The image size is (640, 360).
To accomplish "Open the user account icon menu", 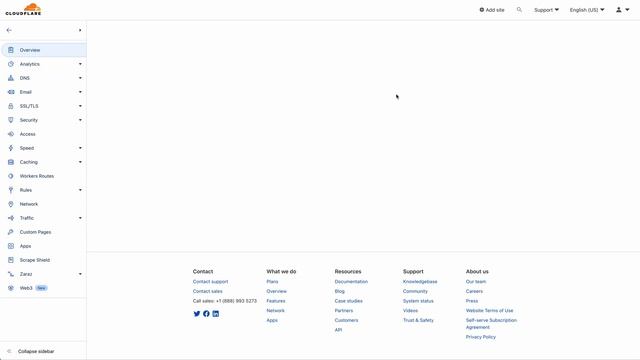I will 622,9.
